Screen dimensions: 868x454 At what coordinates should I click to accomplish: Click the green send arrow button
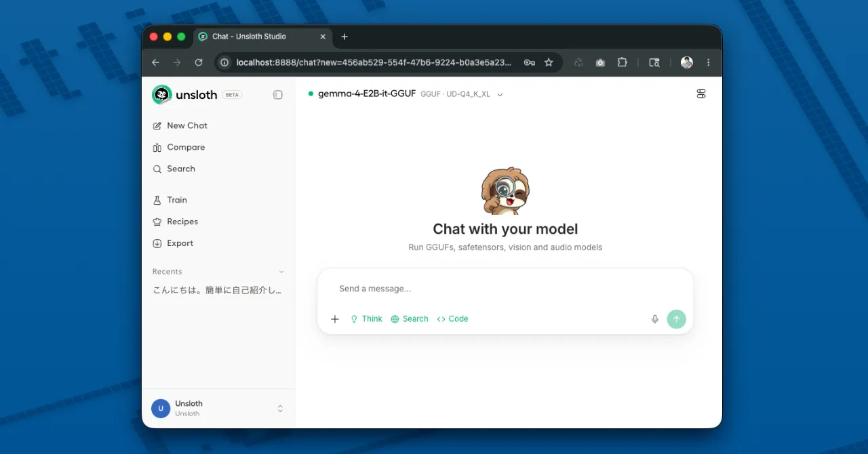pyautogui.click(x=676, y=319)
